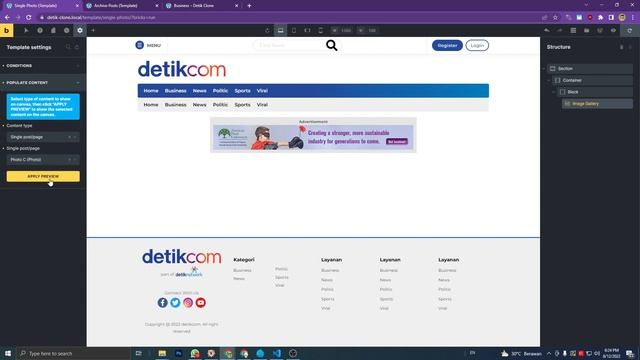The image size is (640, 360).
Task: Open the Twitter social icon in footer
Action: tap(175, 302)
